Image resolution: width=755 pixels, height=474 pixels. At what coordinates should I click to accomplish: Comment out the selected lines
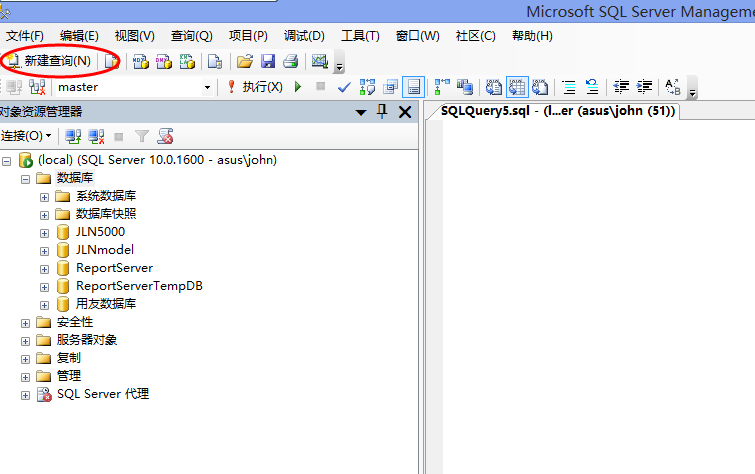click(569, 87)
